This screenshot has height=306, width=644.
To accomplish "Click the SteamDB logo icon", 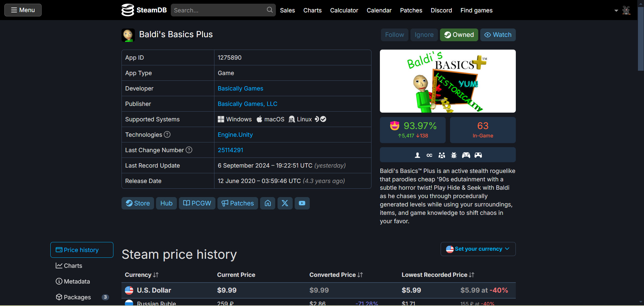I will (x=128, y=10).
